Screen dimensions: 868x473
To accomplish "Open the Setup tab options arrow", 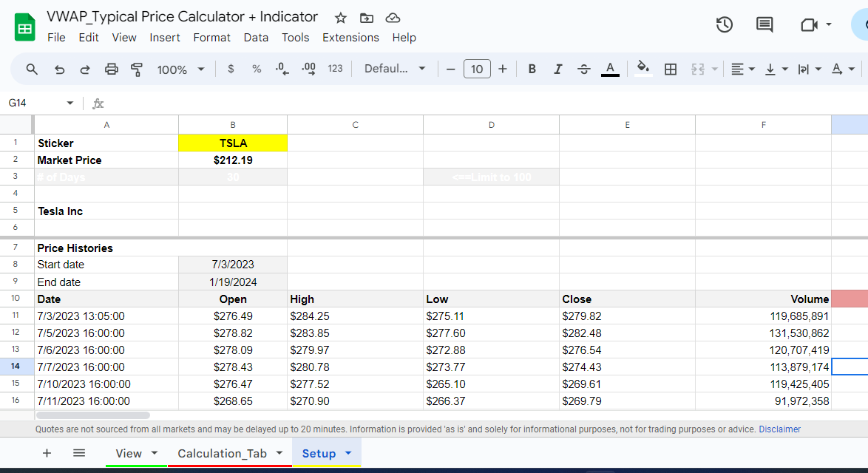I will (x=348, y=453).
